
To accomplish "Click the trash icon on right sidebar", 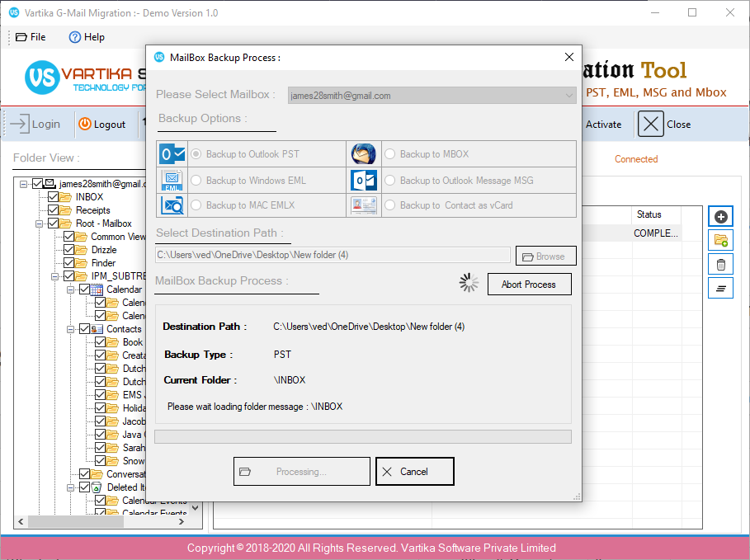I will pyautogui.click(x=719, y=264).
